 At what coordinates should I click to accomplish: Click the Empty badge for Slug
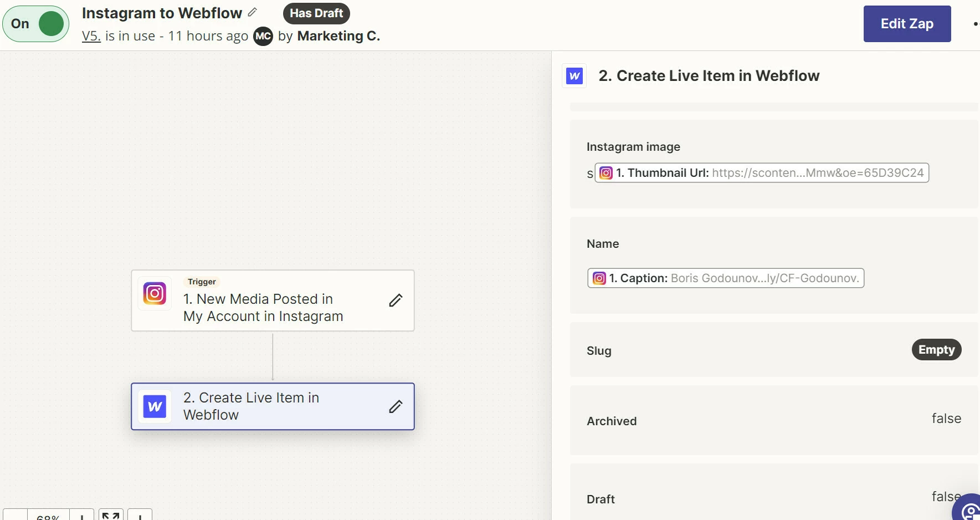pyautogui.click(x=937, y=350)
